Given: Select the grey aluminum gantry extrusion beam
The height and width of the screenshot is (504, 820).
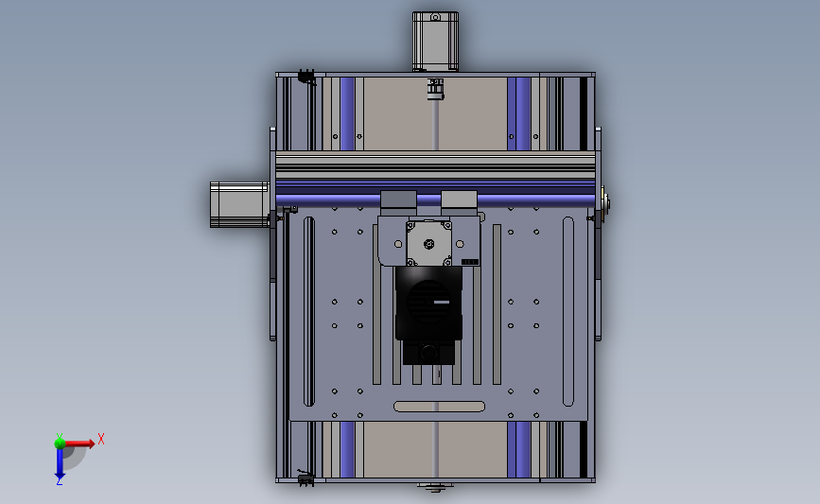Looking at the screenshot, I should pos(435,165).
